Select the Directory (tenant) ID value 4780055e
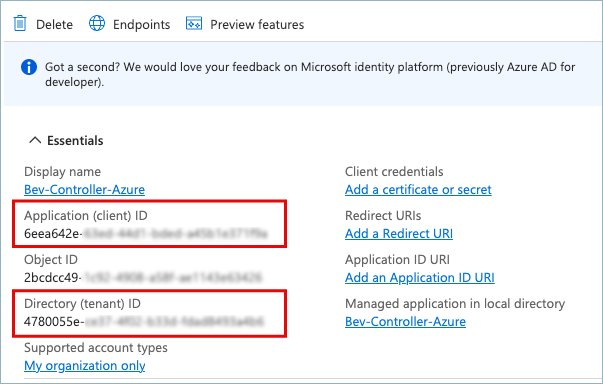 click(144, 321)
